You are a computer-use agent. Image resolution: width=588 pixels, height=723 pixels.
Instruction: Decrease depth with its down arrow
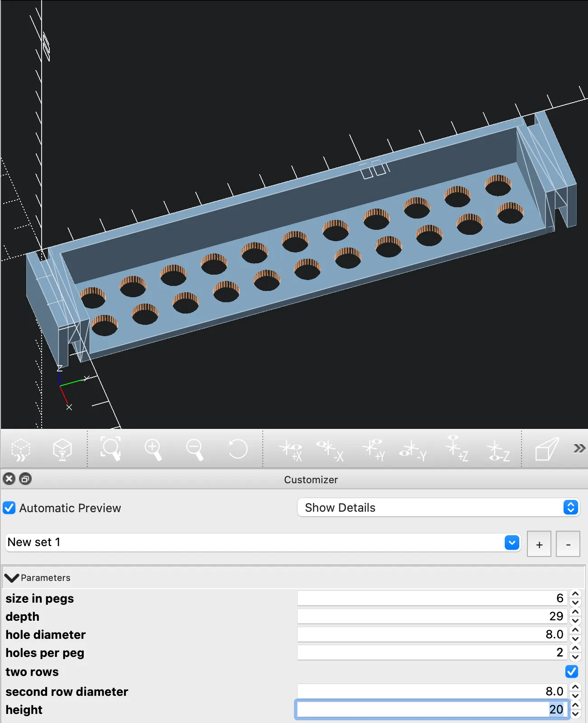pos(575,621)
